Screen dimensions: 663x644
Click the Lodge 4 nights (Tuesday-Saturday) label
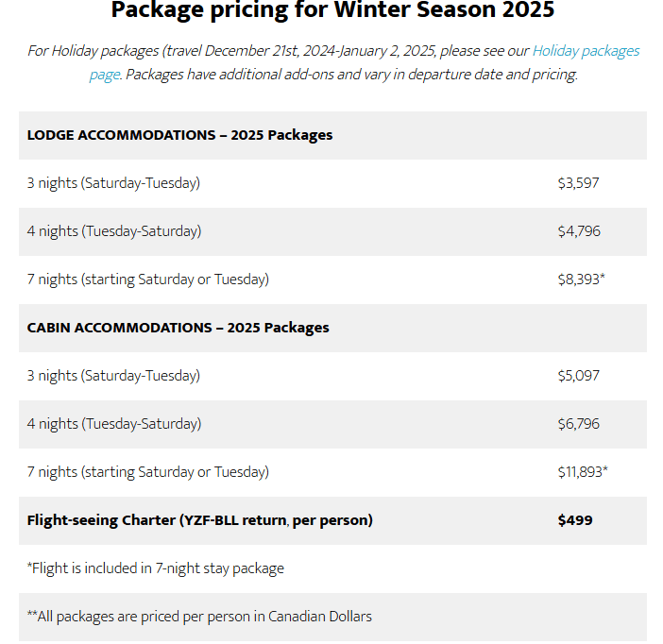pos(113,231)
